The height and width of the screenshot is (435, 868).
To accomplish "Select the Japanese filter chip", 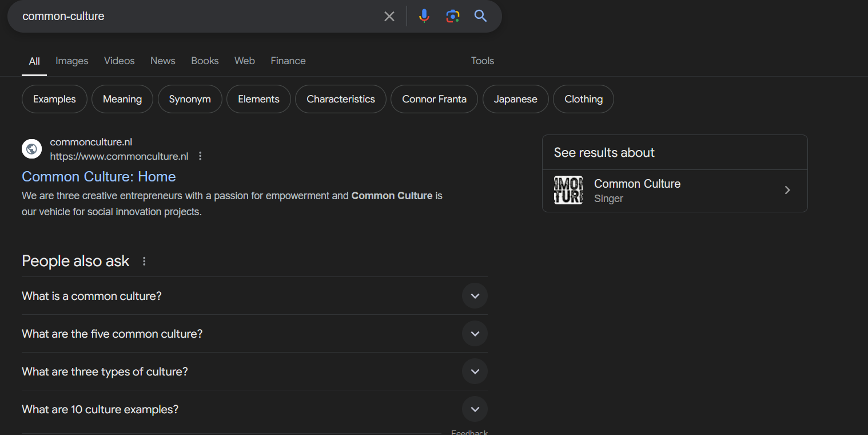I will tap(516, 99).
